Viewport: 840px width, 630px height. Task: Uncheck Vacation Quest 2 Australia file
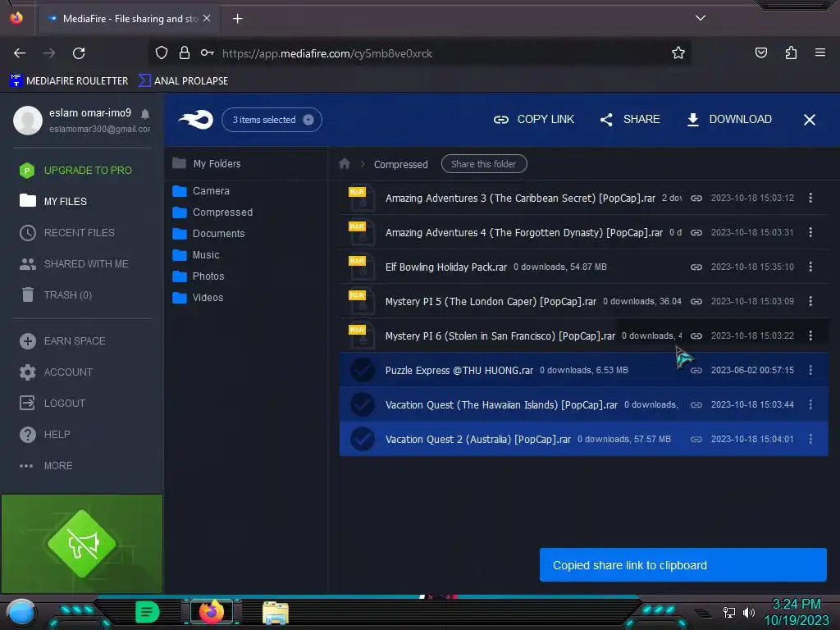pyautogui.click(x=362, y=440)
